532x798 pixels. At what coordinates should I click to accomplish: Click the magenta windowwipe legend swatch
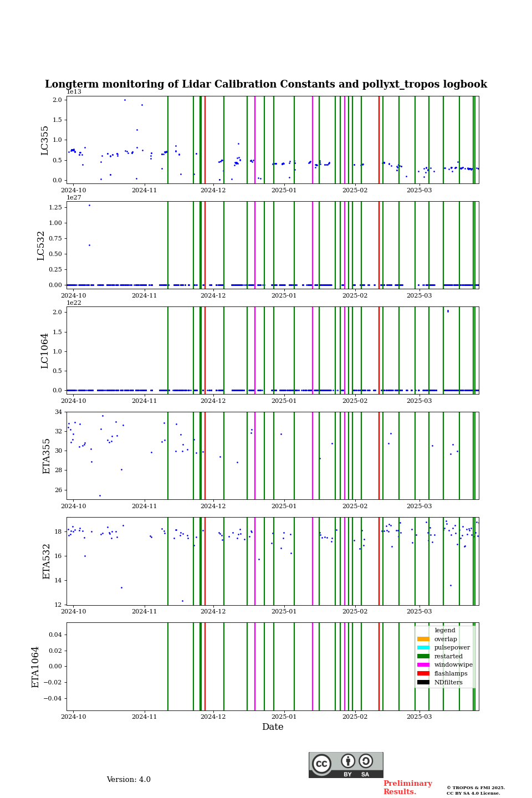click(423, 665)
